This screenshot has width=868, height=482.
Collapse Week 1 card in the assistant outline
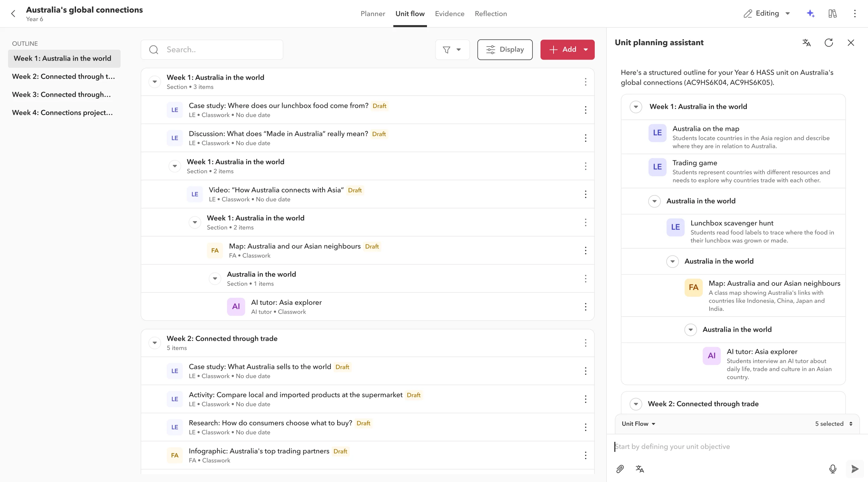pos(636,107)
